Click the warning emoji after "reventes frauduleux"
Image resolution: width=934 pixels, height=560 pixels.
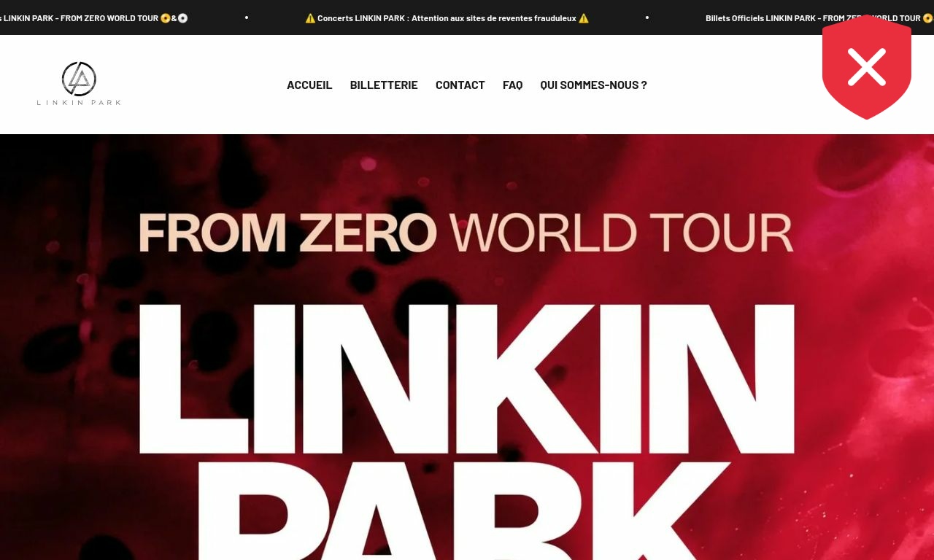click(583, 18)
